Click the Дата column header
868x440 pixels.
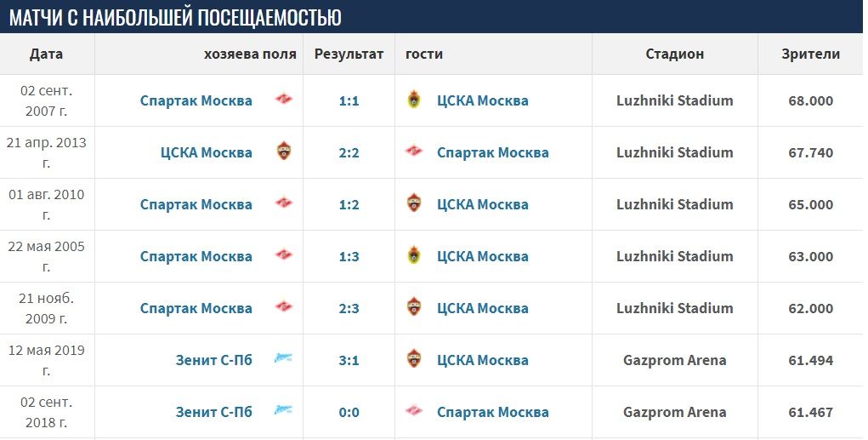coord(46,54)
